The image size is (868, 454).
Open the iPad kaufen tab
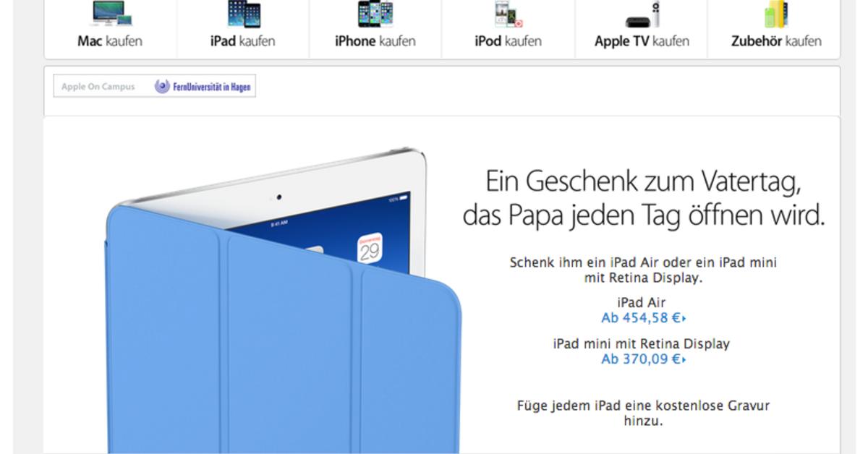(x=243, y=41)
